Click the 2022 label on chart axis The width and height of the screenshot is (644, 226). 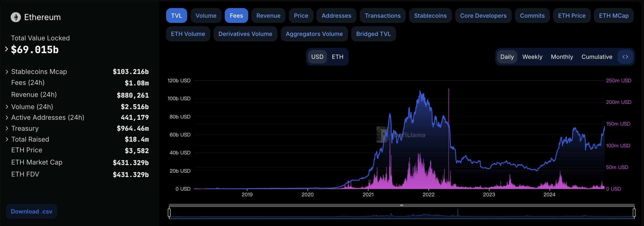[429, 194]
